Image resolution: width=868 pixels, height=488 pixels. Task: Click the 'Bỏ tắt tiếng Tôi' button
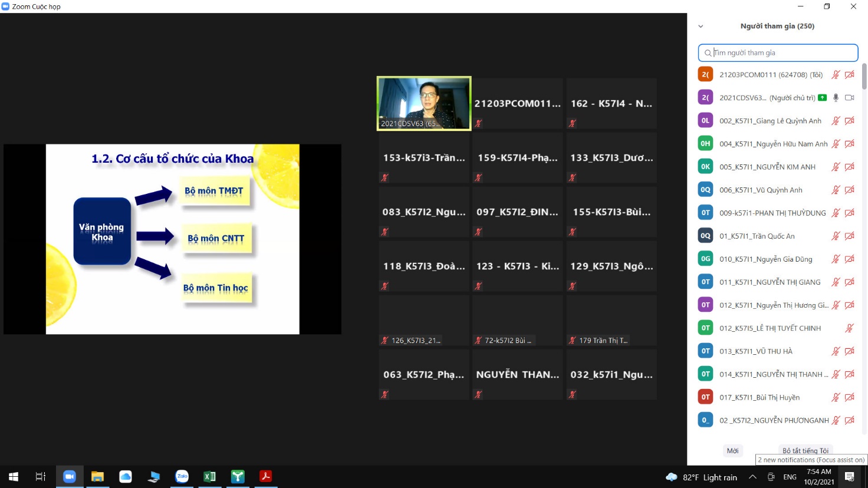point(805,451)
